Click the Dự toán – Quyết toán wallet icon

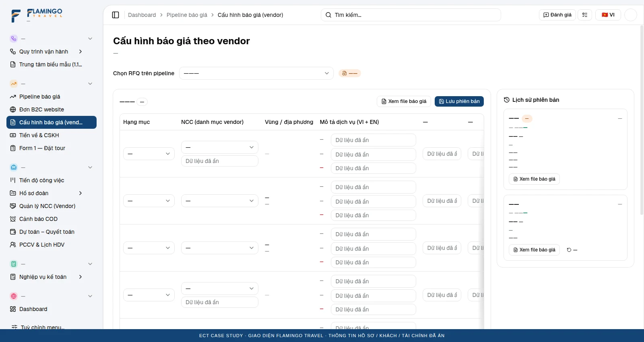(13, 232)
